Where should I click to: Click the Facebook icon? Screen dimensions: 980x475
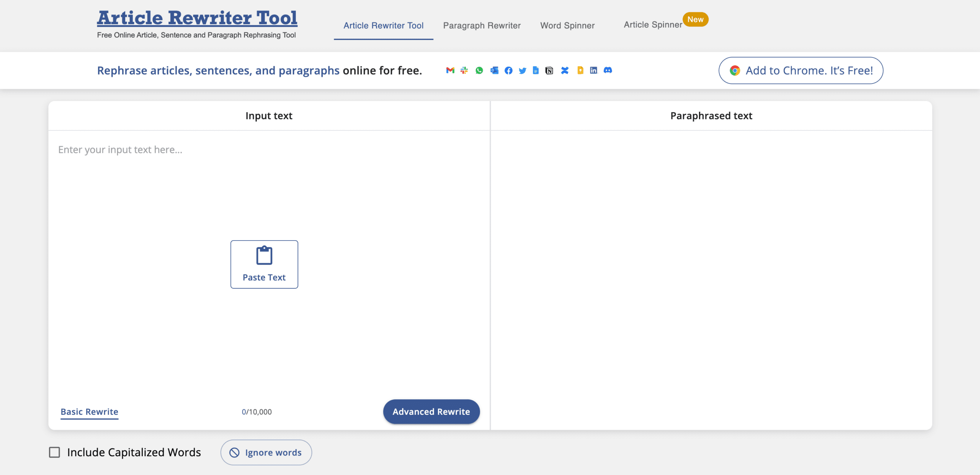pos(508,70)
